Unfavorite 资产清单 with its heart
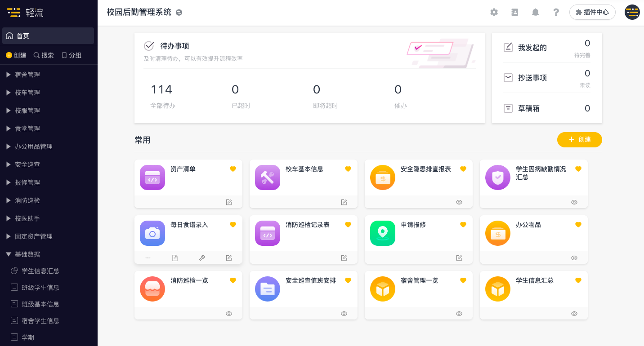The width and height of the screenshot is (644, 346). point(233,169)
